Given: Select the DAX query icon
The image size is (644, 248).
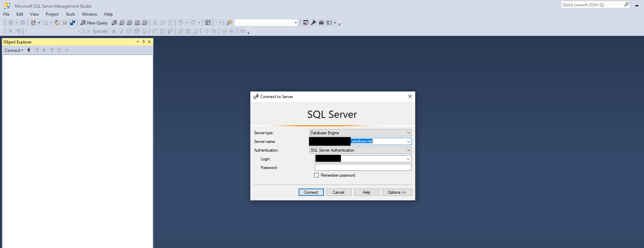Looking at the screenshot, I should point(145,23).
